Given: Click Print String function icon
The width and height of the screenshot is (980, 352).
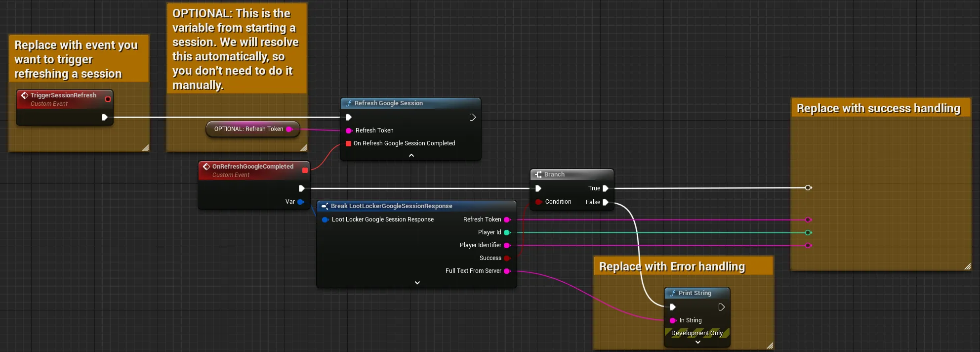Looking at the screenshot, I should [x=673, y=293].
